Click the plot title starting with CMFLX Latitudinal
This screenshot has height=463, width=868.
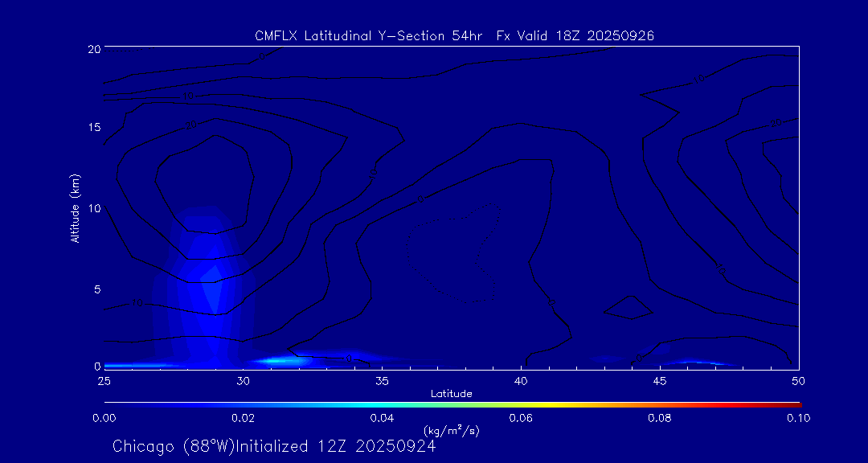(x=454, y=36)
